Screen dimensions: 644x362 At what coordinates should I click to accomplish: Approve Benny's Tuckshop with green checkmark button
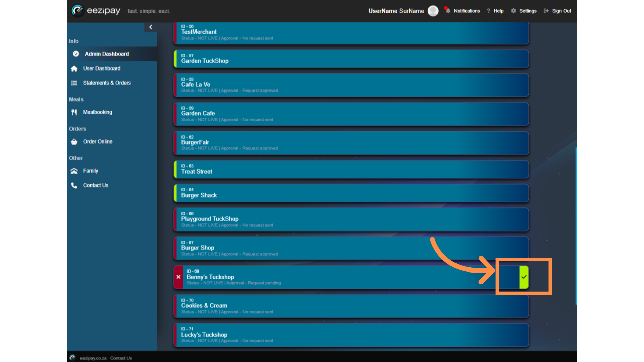524,277
